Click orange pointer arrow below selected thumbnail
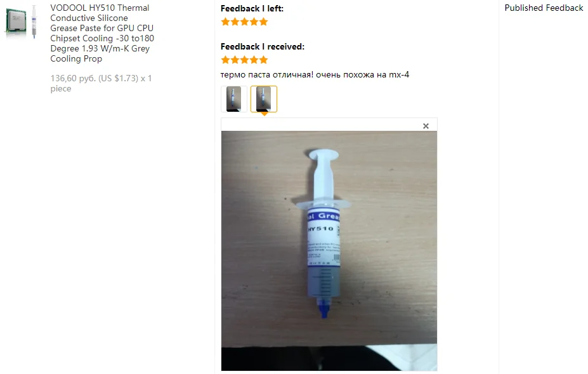This screenshot has width=588, height=374. (264, 114)
